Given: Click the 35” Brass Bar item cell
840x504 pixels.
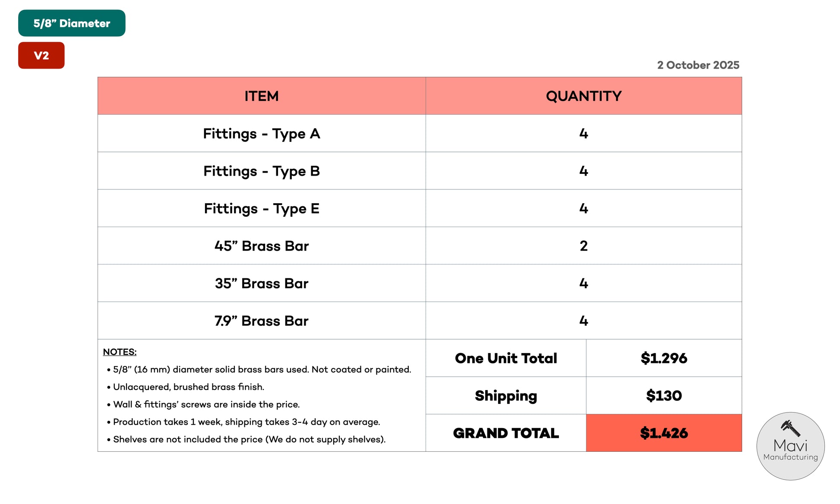Looking at the screenshot, I should [x=262, y=283].
